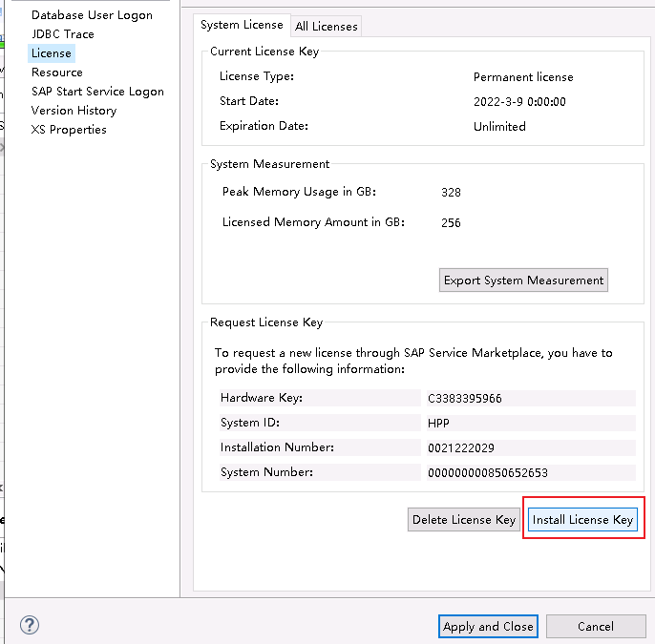Go to Resource in the sidebar
655x644 pixels.
pyautogui.click(x=57, y=73)
